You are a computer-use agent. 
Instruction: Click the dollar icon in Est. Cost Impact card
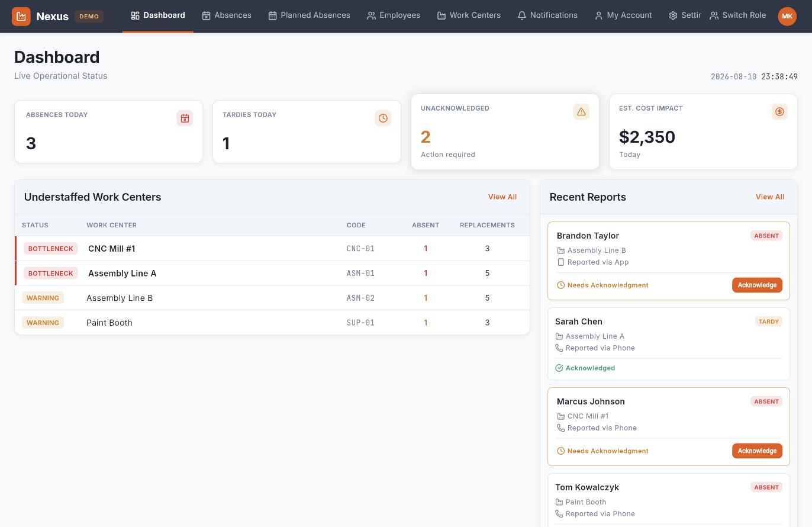779,111
